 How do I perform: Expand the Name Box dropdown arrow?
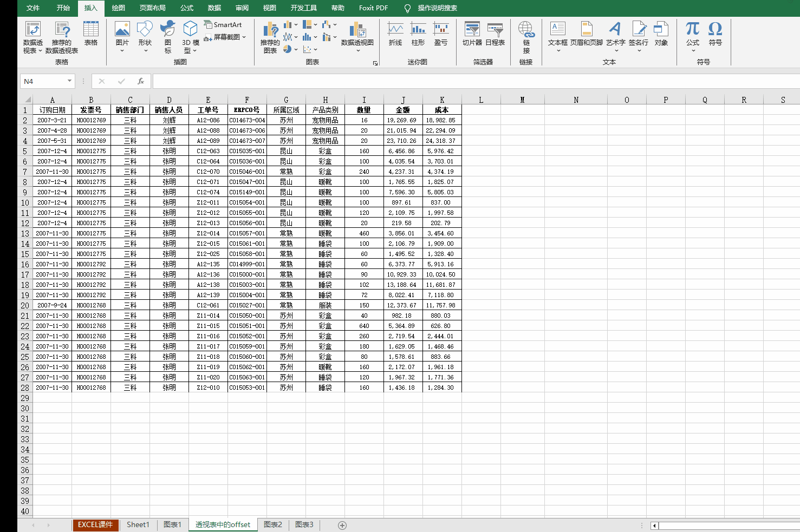tap(69, 81)
